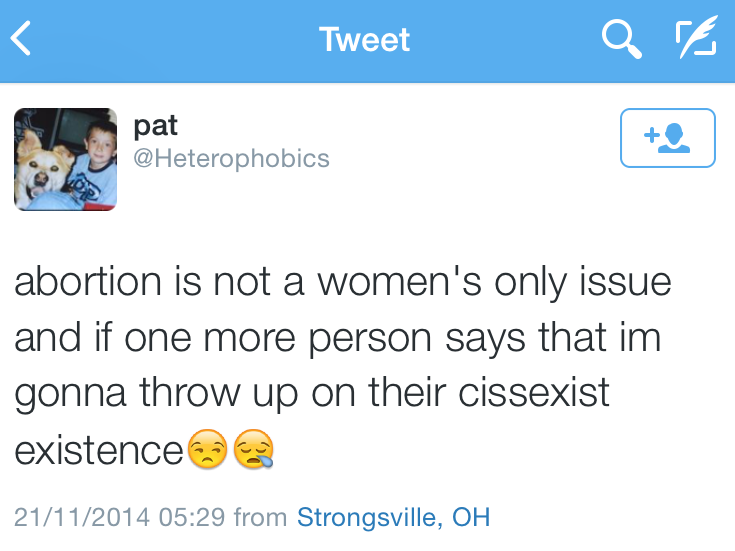Open pat's profile picture
Viewport: 735px width, 551px height.
(x=65, y=159)
